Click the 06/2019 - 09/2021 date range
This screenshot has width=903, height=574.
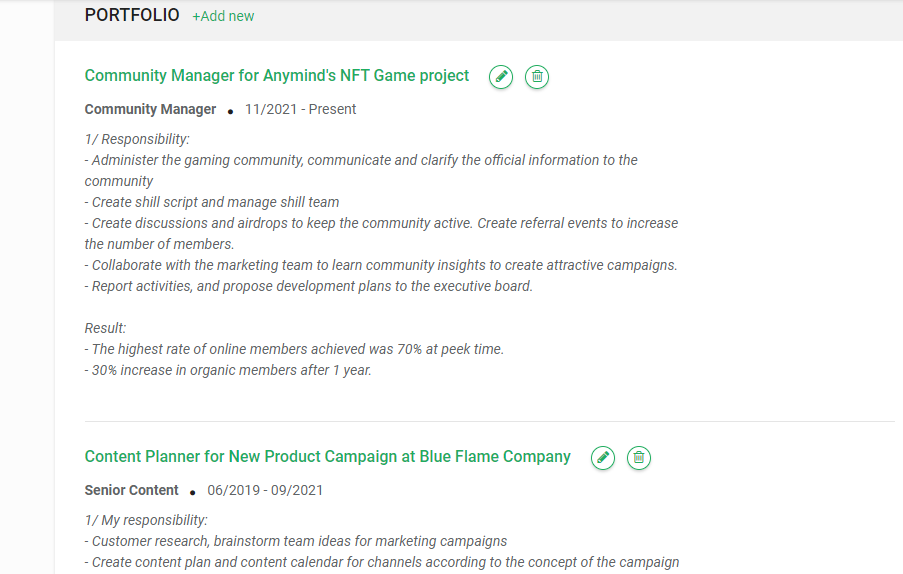tap(265, 490)
